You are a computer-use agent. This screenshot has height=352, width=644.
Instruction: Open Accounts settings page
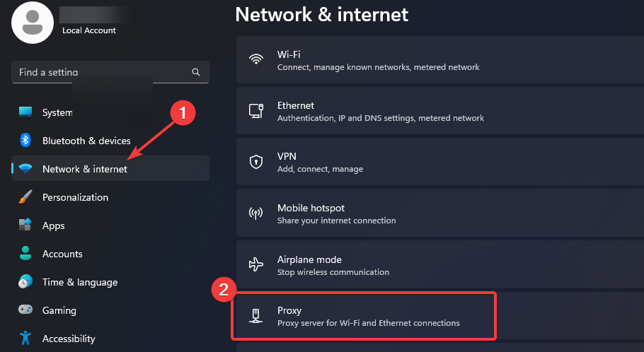click(x=62, y=254)
